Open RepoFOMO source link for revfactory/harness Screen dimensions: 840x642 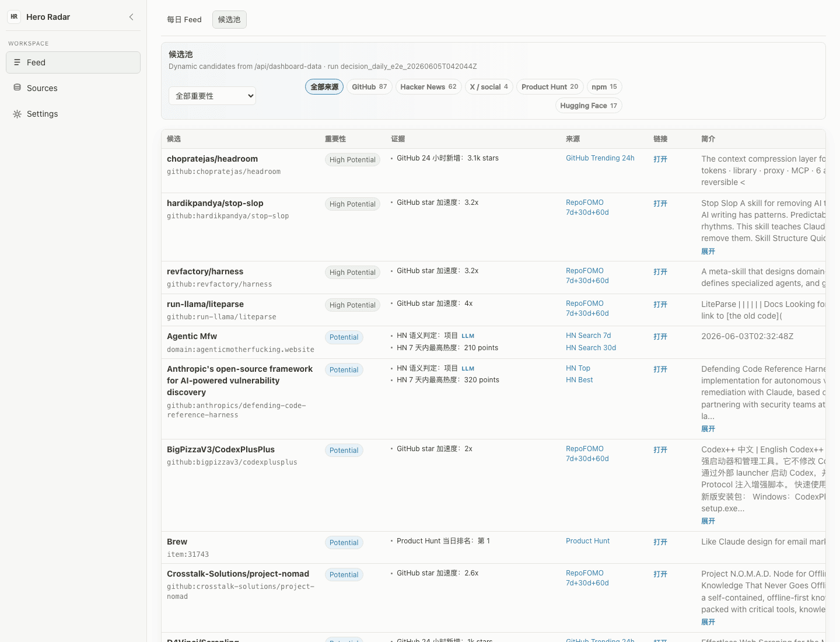tap(587, 275)
